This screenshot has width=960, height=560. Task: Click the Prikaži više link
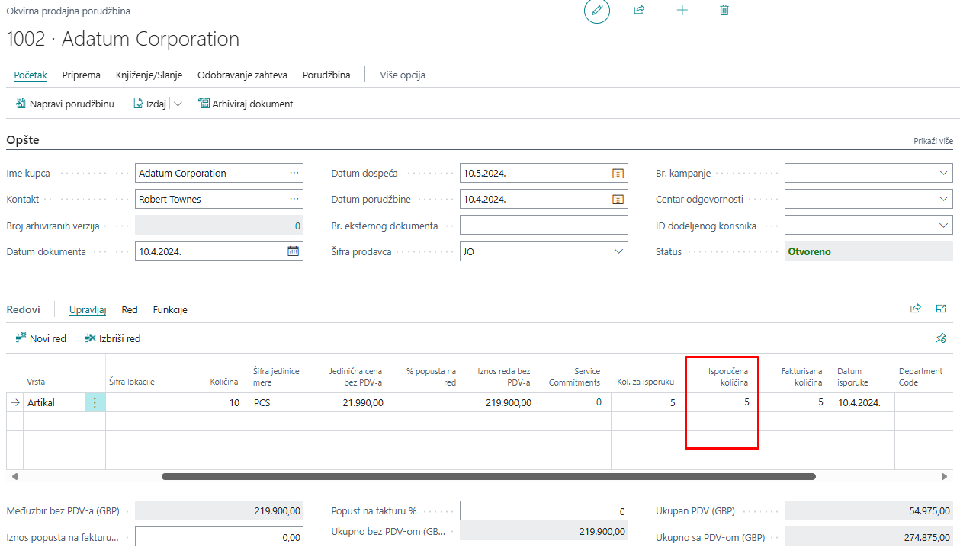point(933,141)
